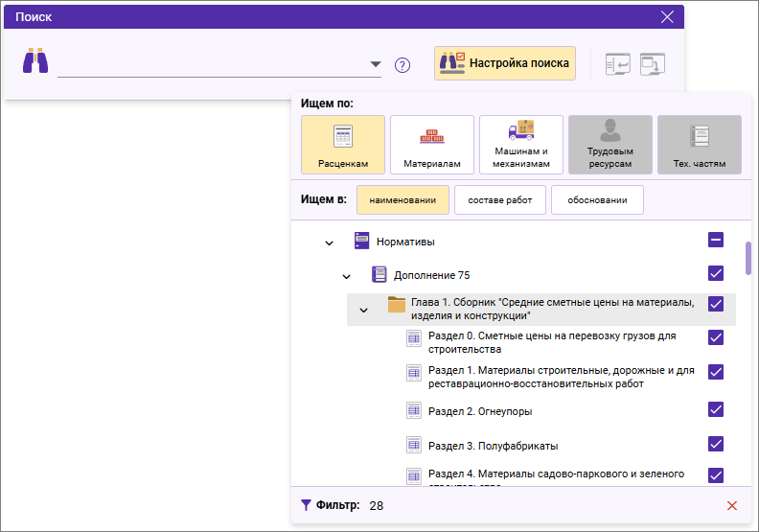Select the Тех. частям category

tap(700, 145)
